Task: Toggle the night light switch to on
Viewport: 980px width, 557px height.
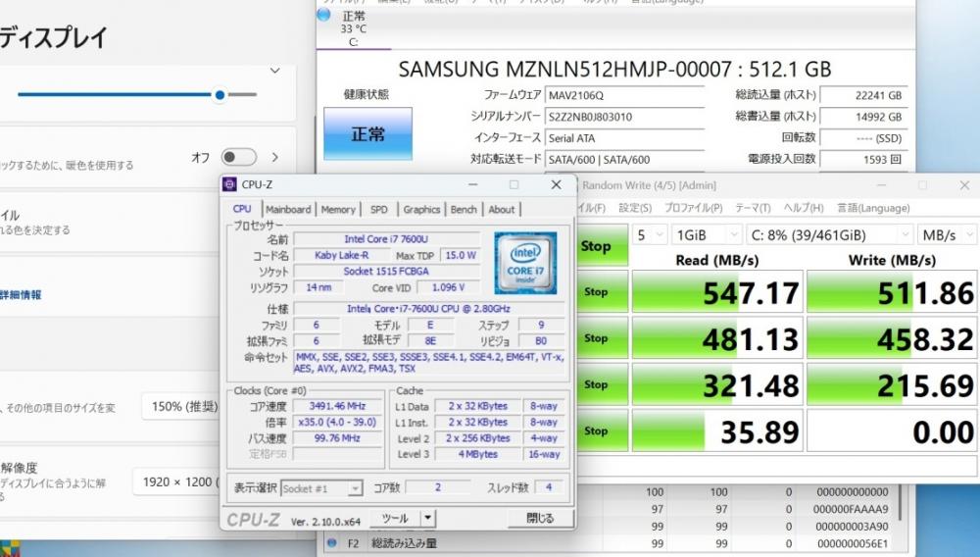Action: click(239, 157)
